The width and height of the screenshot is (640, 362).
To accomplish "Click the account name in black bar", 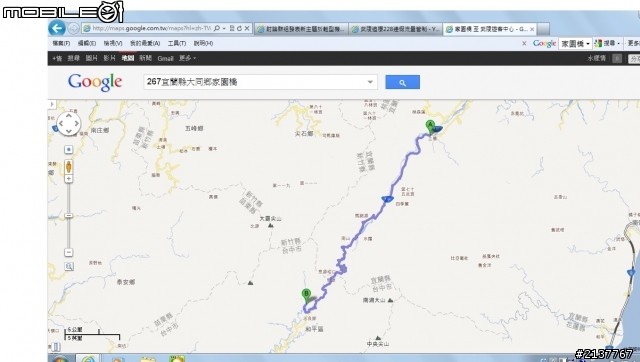I will point(596,58).
